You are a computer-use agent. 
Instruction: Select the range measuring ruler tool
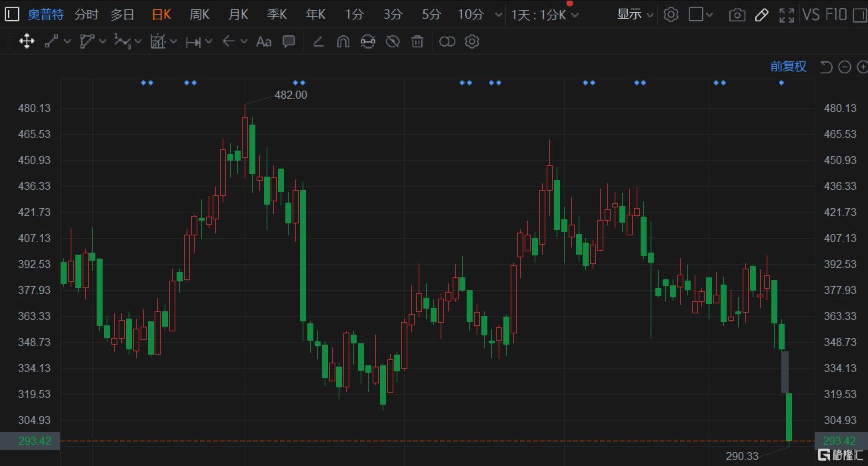point(193,42)
